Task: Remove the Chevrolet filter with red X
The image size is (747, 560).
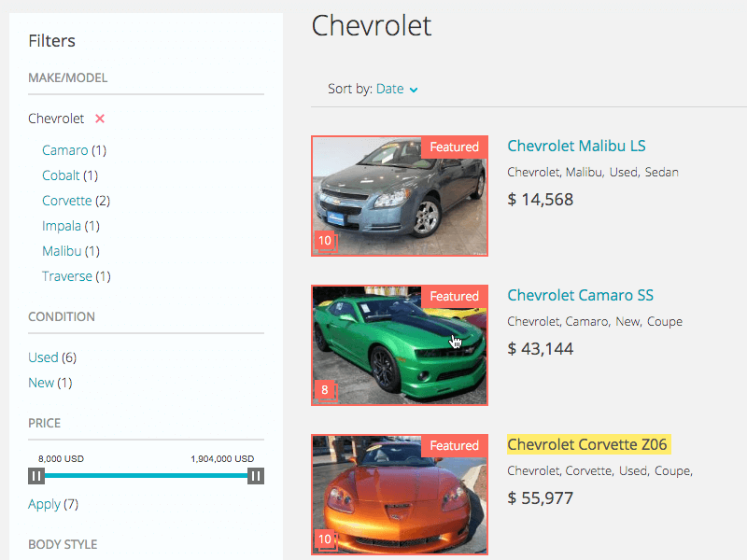Action: 100,119
